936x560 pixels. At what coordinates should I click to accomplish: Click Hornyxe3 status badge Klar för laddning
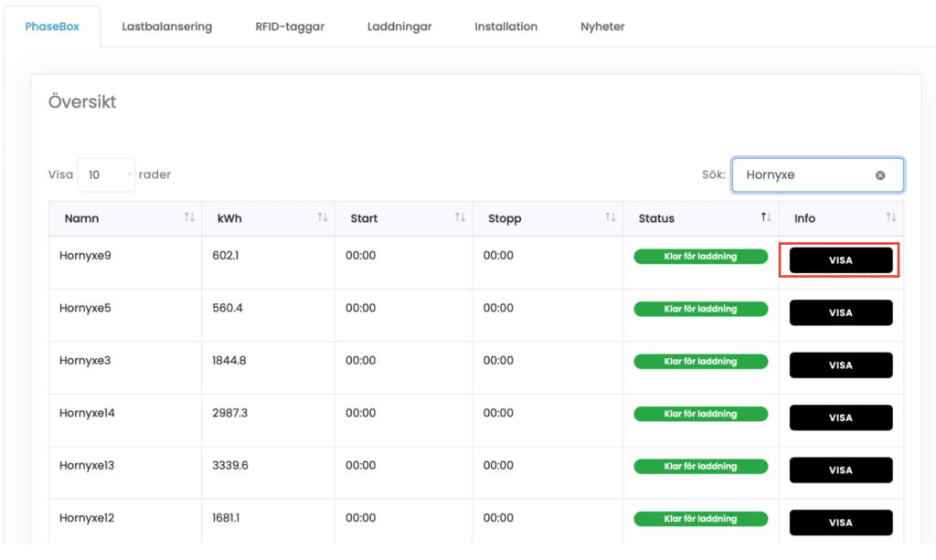701,362
